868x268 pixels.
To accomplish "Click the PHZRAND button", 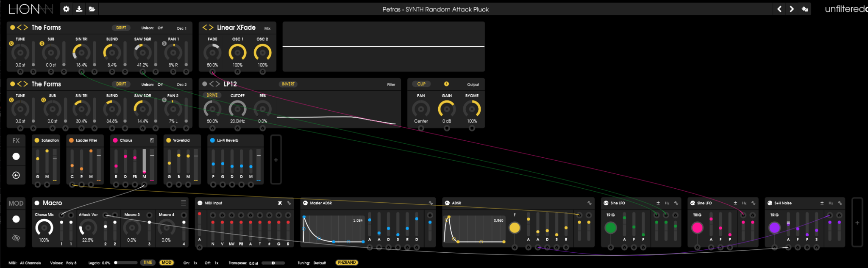I will [x=347, y=262].
